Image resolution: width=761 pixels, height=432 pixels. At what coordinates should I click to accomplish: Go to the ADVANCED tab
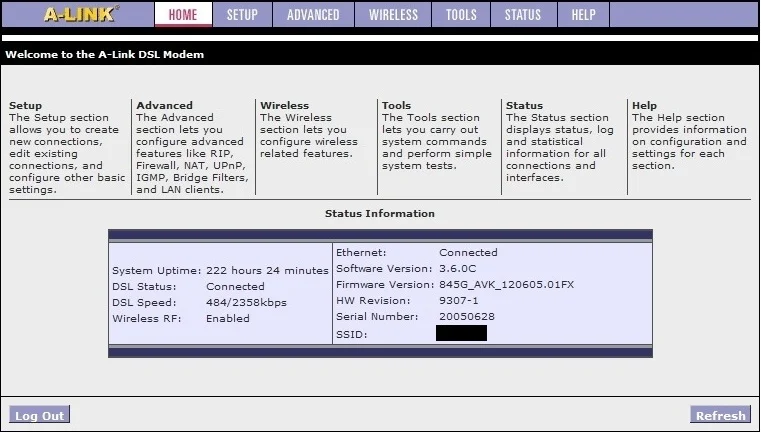pos(313,15)
